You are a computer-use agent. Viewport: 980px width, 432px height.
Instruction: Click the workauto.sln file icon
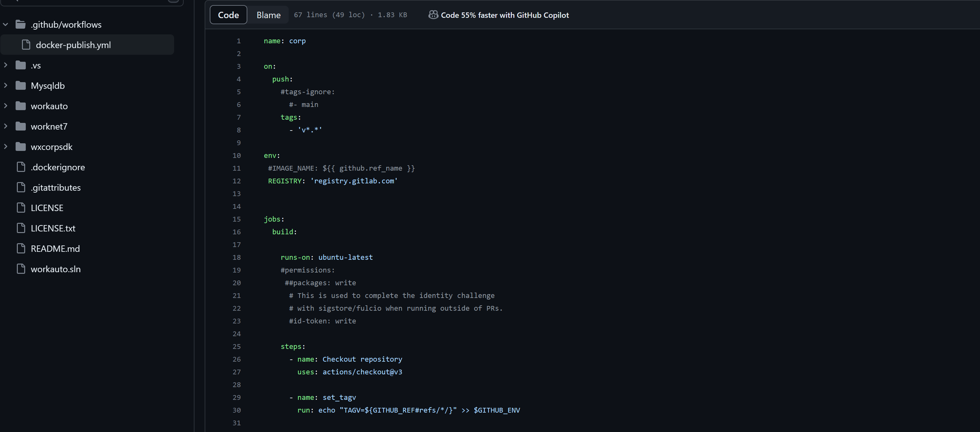21,269
